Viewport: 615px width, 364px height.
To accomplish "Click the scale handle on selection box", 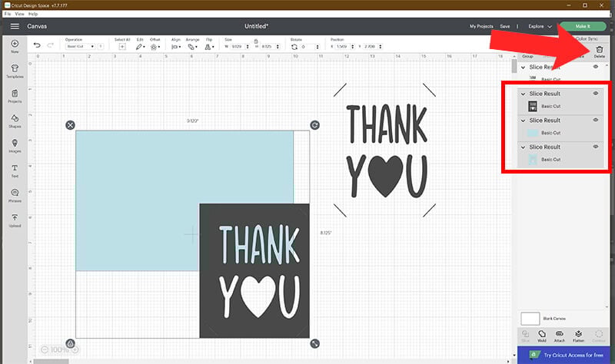I will (x=314, y=343).
